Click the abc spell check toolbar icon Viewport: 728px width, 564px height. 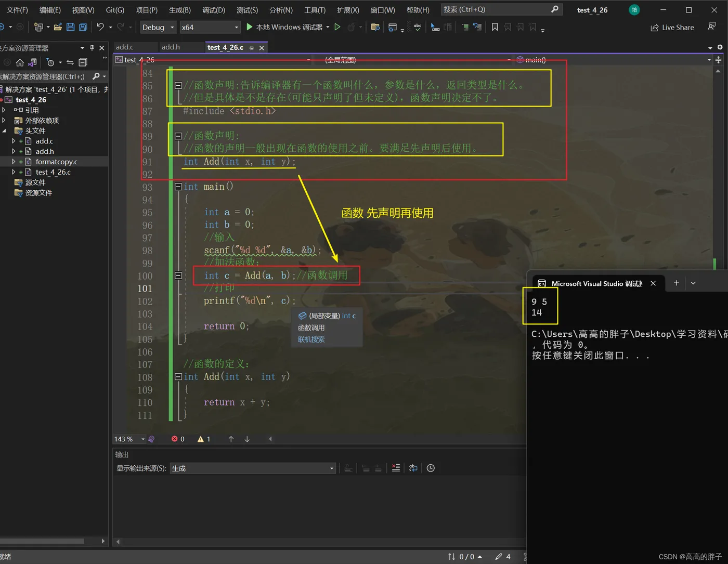[417, 27]
